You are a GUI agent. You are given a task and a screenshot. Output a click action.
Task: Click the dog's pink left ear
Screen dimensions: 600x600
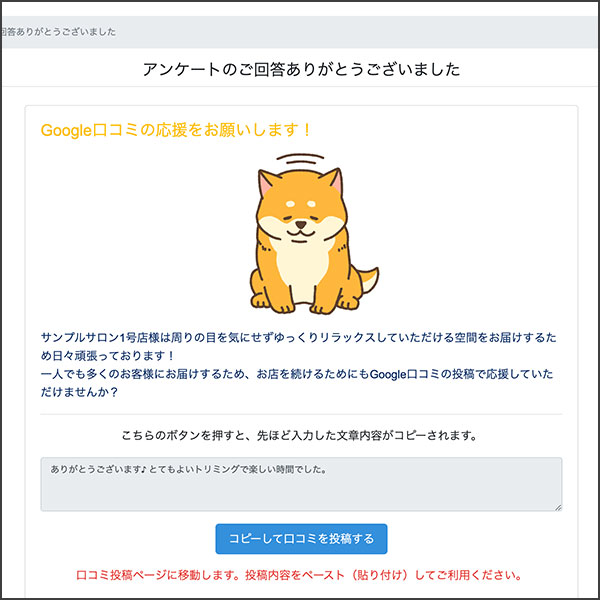(267, 185)
